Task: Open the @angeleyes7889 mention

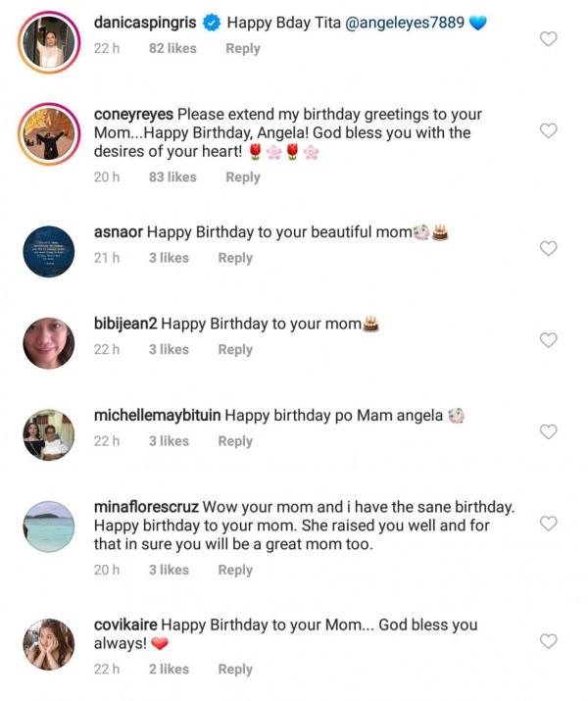Action: coord(404,23)
